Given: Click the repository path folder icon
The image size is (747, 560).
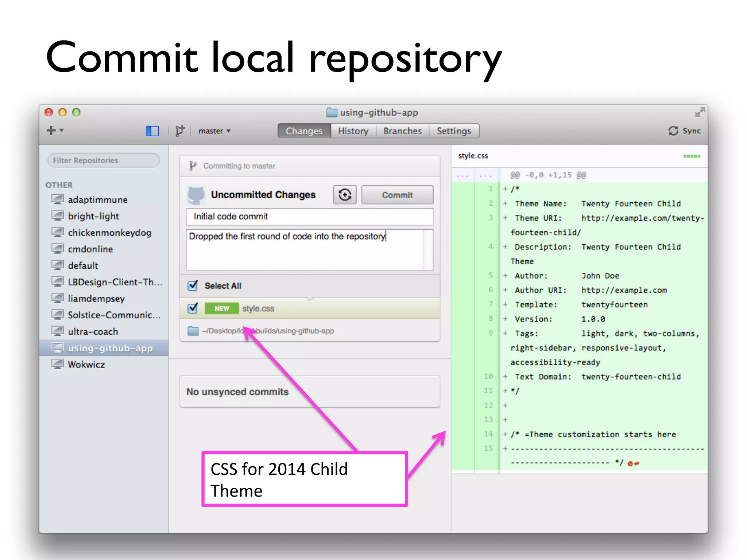Looking at the screenshot, I should click(x=193, y=331).
